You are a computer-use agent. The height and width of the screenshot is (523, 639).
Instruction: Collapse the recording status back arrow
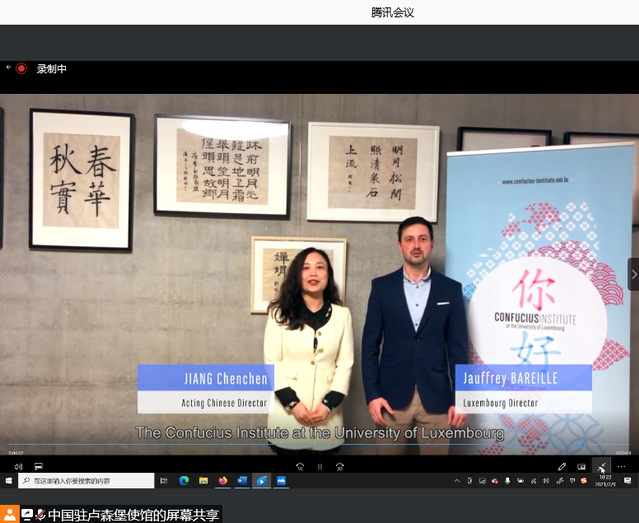click(8, 67)
